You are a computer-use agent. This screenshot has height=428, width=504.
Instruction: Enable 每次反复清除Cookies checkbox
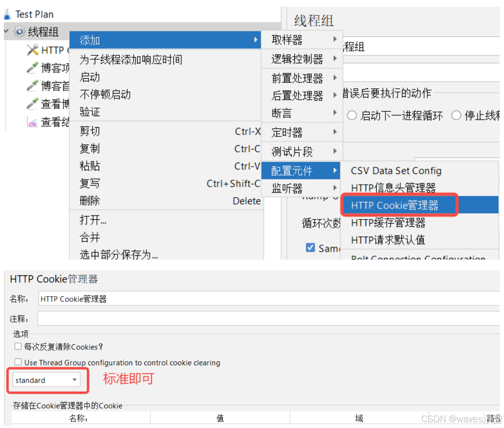(x=18, y=346)
